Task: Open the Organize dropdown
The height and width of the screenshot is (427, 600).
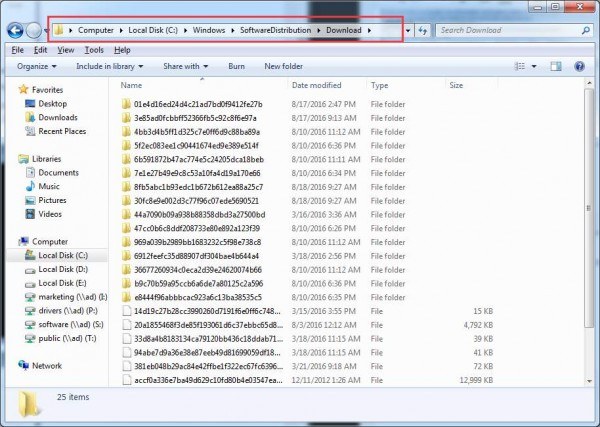Action: 36,66
